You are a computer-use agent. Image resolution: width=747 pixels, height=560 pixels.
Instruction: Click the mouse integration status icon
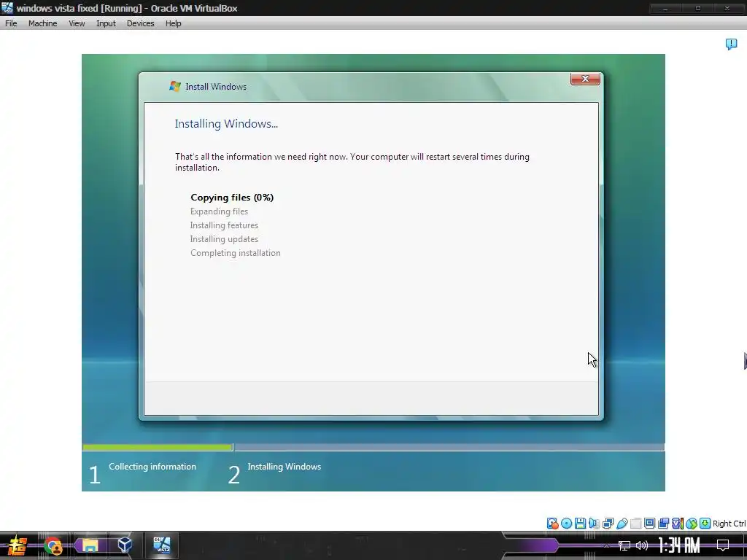[692, 524]
